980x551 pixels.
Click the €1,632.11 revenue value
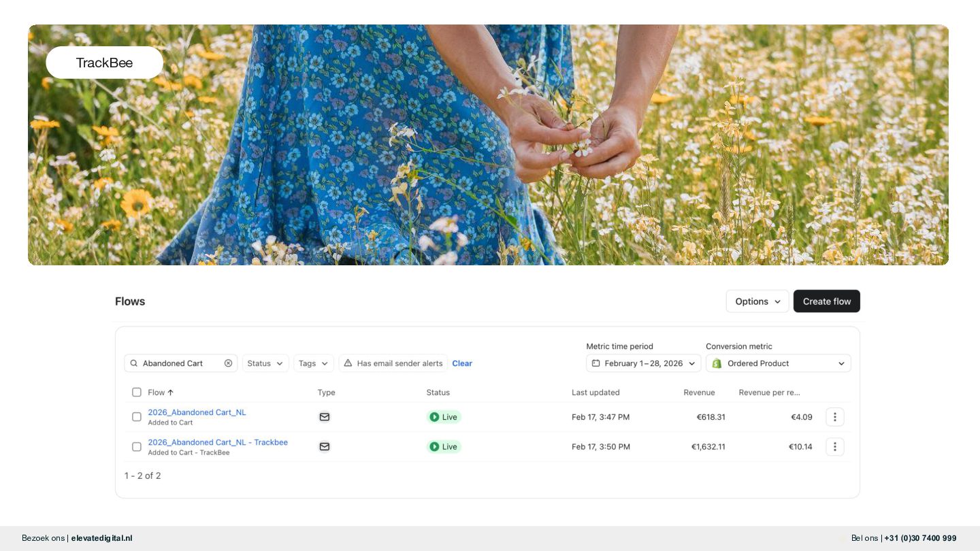click(708, 447)
